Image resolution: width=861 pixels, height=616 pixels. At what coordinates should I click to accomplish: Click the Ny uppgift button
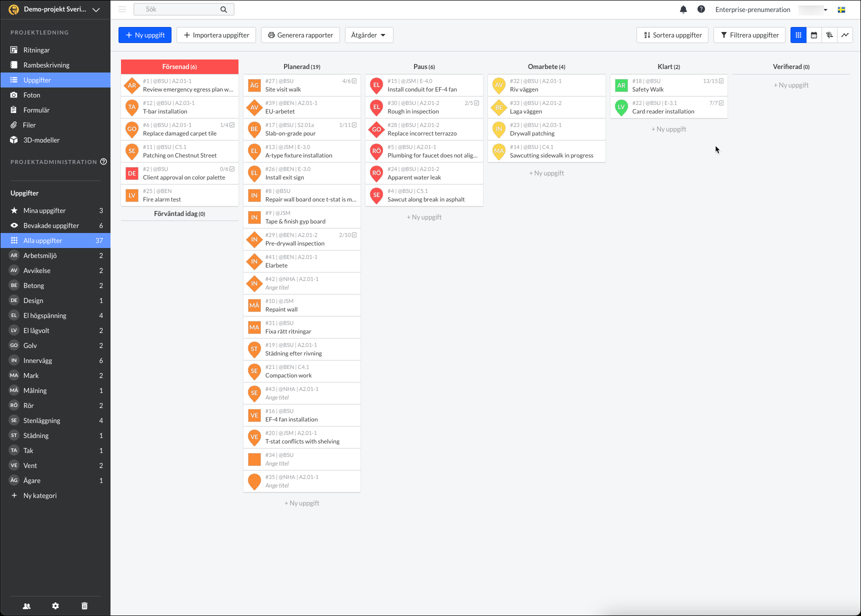[x=145, y=35]
